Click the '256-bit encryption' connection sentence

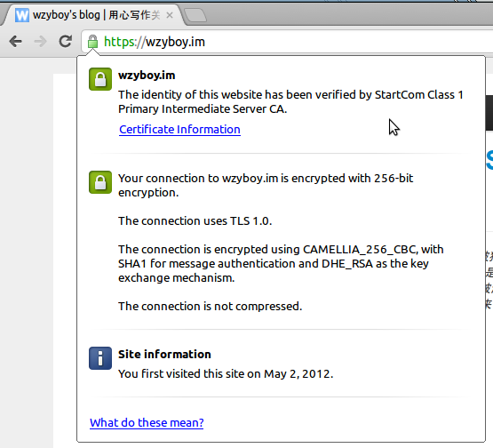266,185
